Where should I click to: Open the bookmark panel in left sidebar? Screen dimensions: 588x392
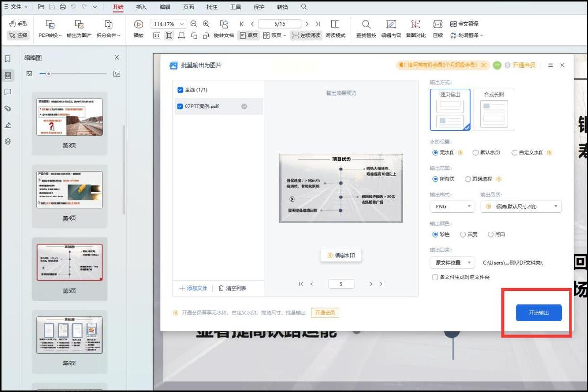(8, 59)
